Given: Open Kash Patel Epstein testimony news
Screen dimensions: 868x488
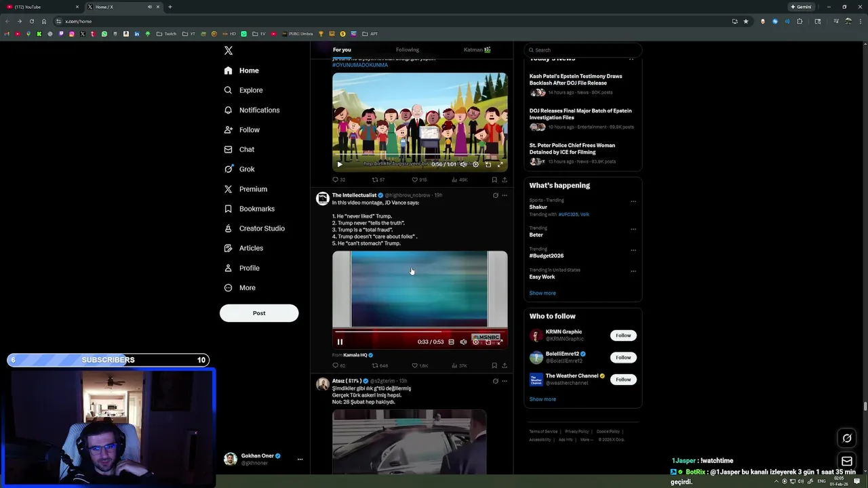Looking at the screenshot, I should point(576,79).
